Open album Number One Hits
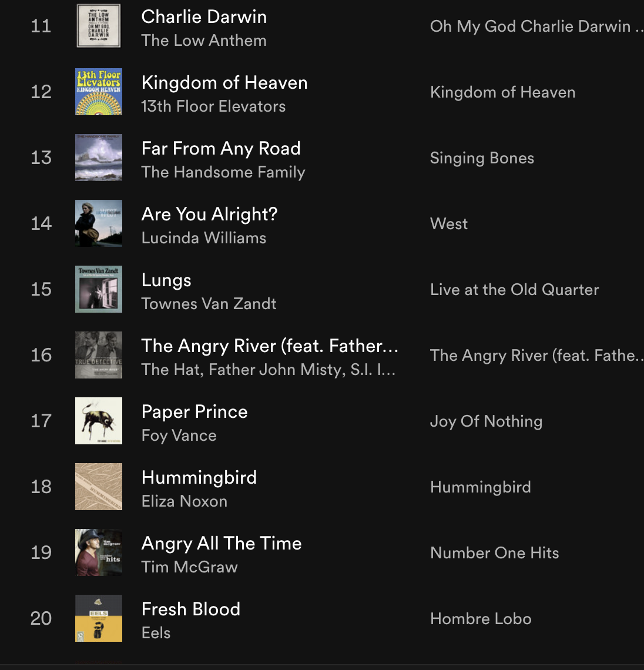This screenshot has height=670, width=644. (494, 553)
